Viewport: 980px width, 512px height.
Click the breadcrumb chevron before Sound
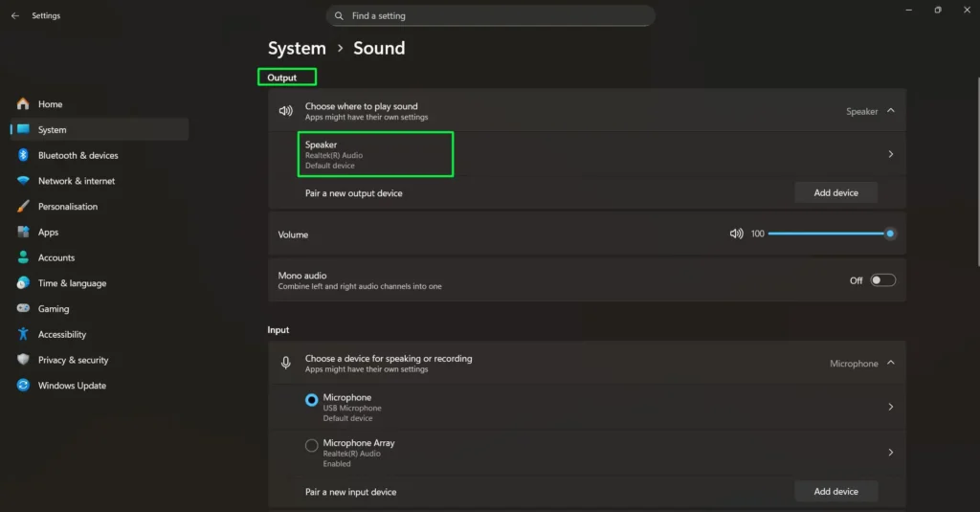point(340,48)
